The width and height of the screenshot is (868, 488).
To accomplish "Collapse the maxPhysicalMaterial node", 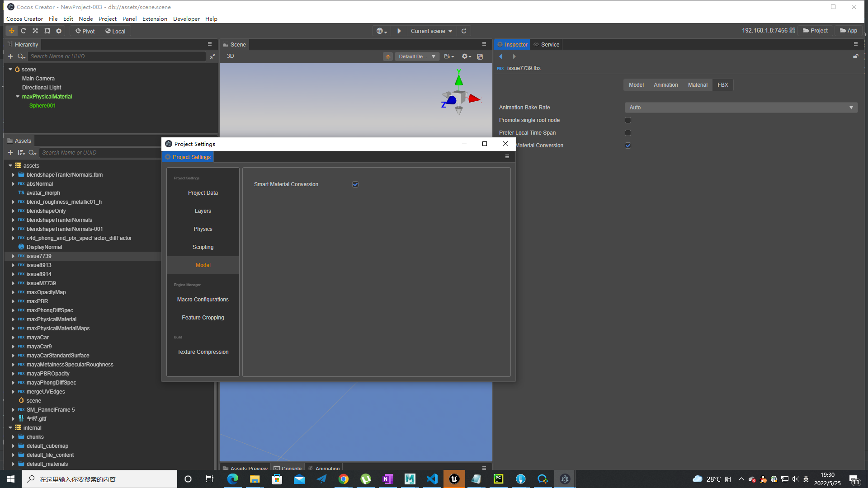I will coord(18,96).
